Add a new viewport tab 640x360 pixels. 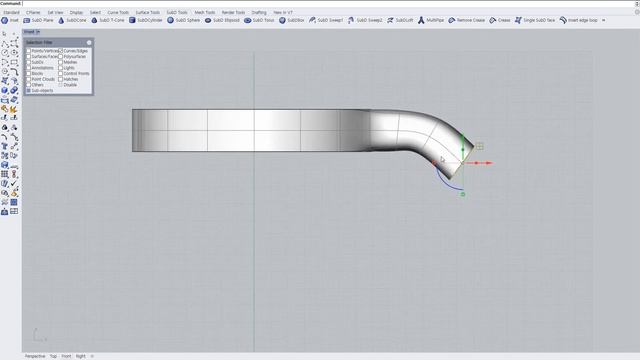coord(92,356)
